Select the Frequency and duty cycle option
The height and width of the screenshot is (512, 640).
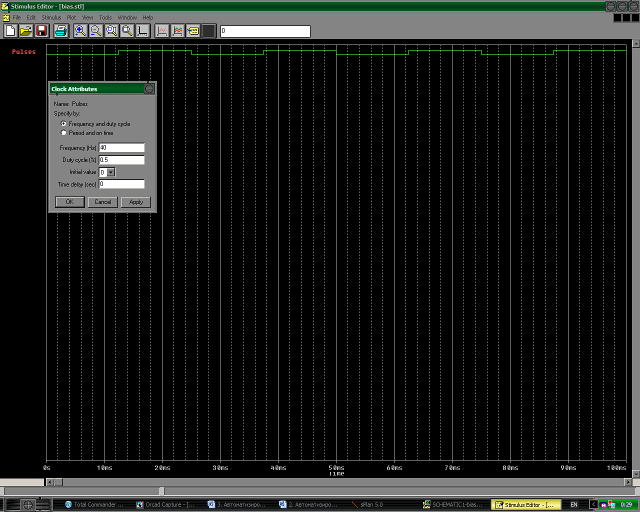[x=65, y=123]
